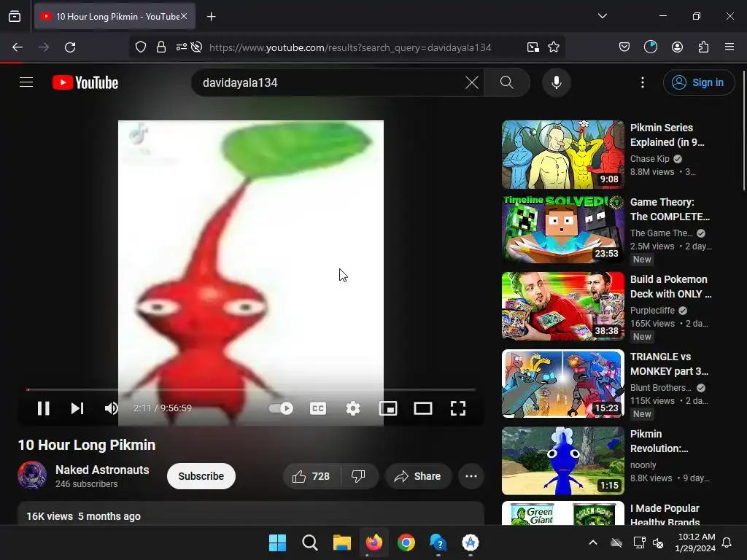Image resolution: width=747 pixels, height=560 pixels.
Task: Open I Made Popular Healthy Brands video
Action: click(x=562, y=513)
